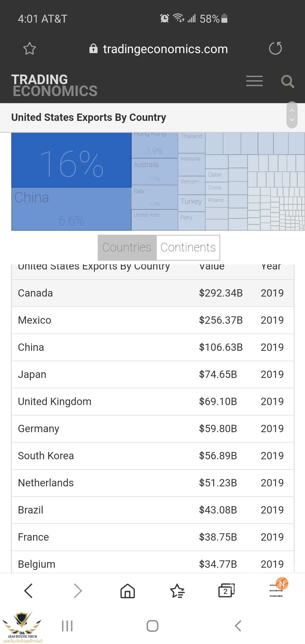Select the Turkey treemap tile
The image size is (305, 644).
191,202
